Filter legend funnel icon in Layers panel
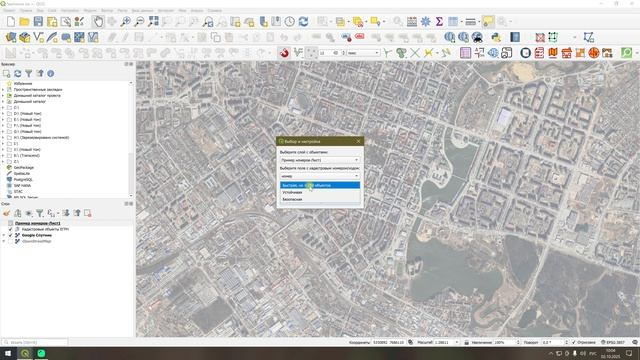The width and height of the screenshot is (640, 360). [x=40, y=213]
